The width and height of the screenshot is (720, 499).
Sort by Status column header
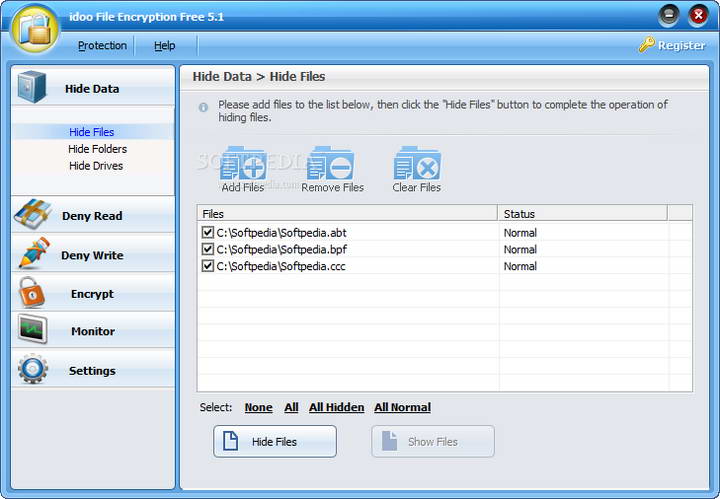point(583,213)
